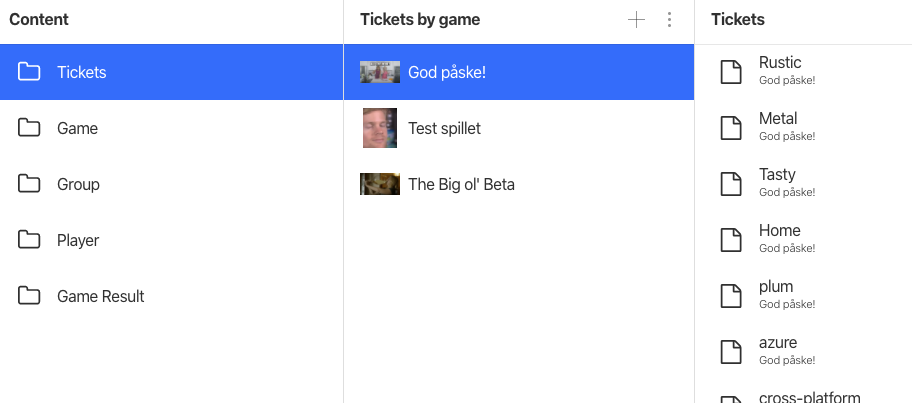Go to Game Result content type
Screen dimensions: 912x403
pyautogui.click(x=100, y=296)
